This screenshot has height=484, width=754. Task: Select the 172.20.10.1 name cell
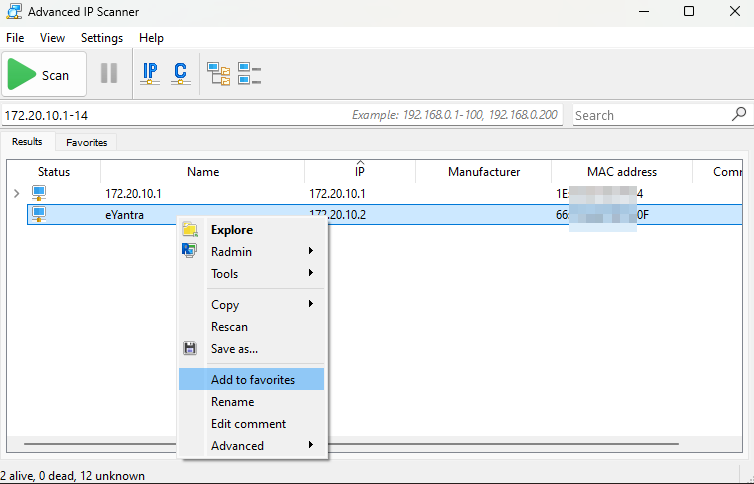(133, 194)
